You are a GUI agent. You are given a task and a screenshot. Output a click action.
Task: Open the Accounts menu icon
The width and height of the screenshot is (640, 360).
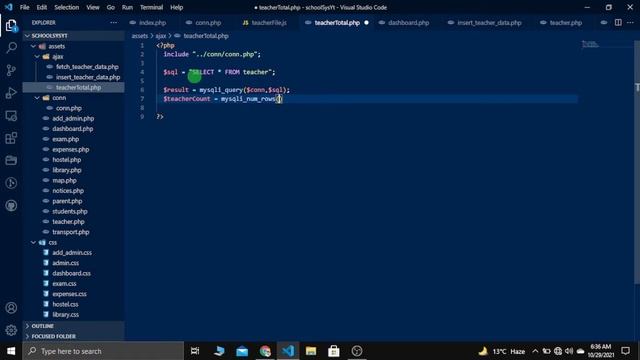coord(11,308)
